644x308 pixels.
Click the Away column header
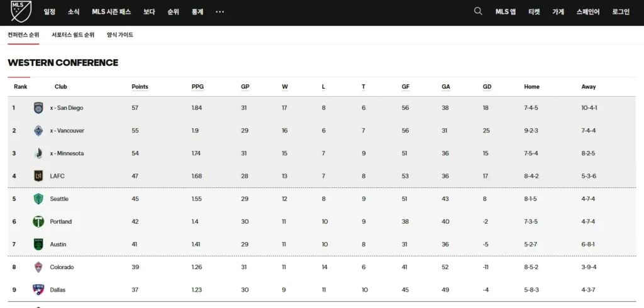coord(589,87)
